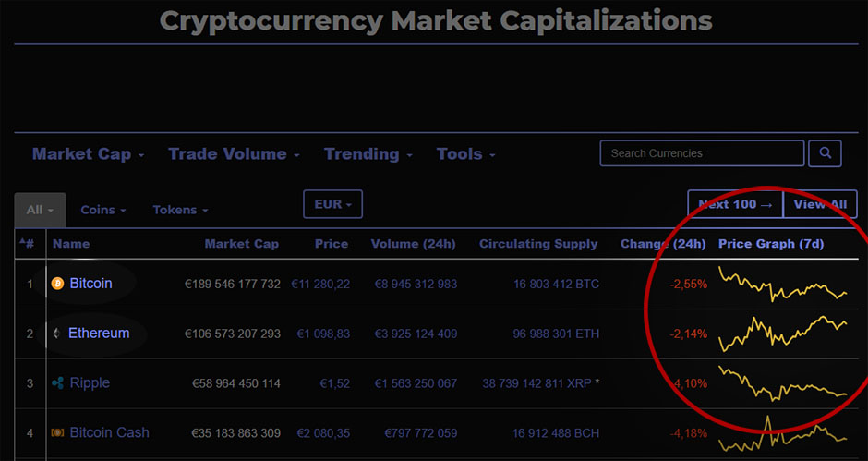Focus the Search Currencies input field
Screen dimensions: 868x461
[x=701, y=153]
